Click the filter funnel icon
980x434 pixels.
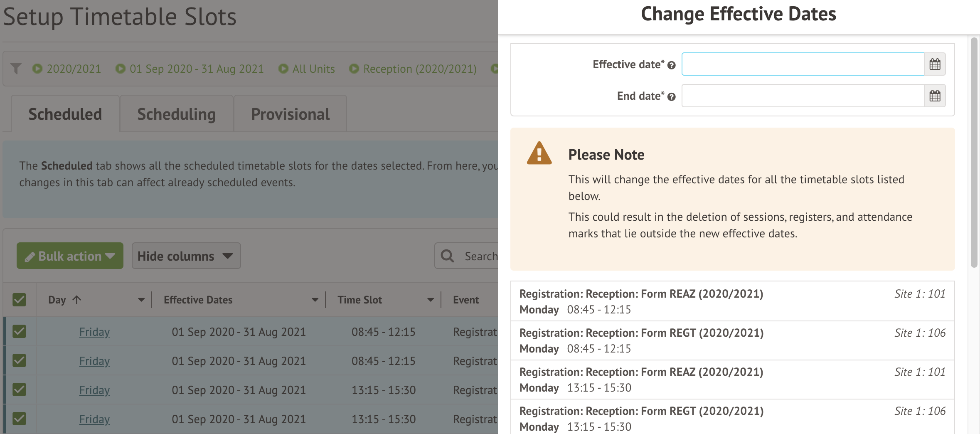point(16,69)
